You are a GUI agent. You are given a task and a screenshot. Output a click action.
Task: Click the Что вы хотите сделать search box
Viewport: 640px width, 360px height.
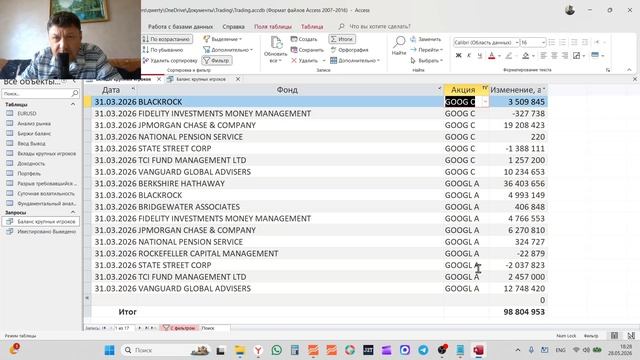380,27
